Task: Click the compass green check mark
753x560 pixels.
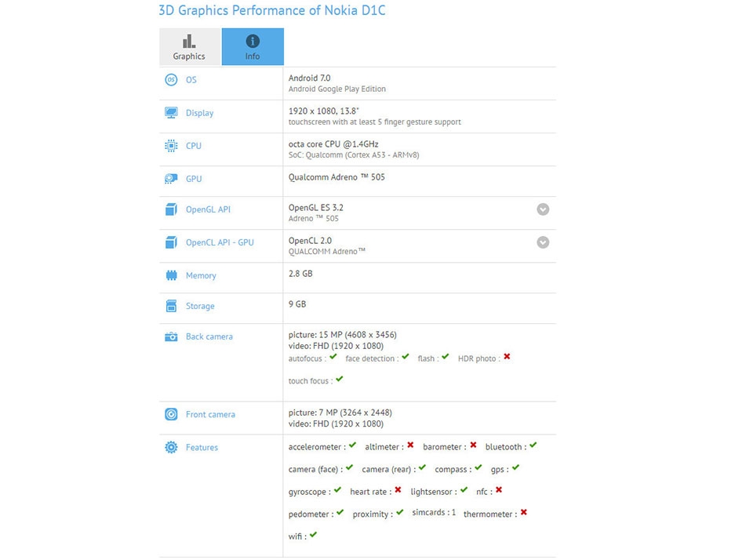Action: pyautogui.click(x=478, y=467)
